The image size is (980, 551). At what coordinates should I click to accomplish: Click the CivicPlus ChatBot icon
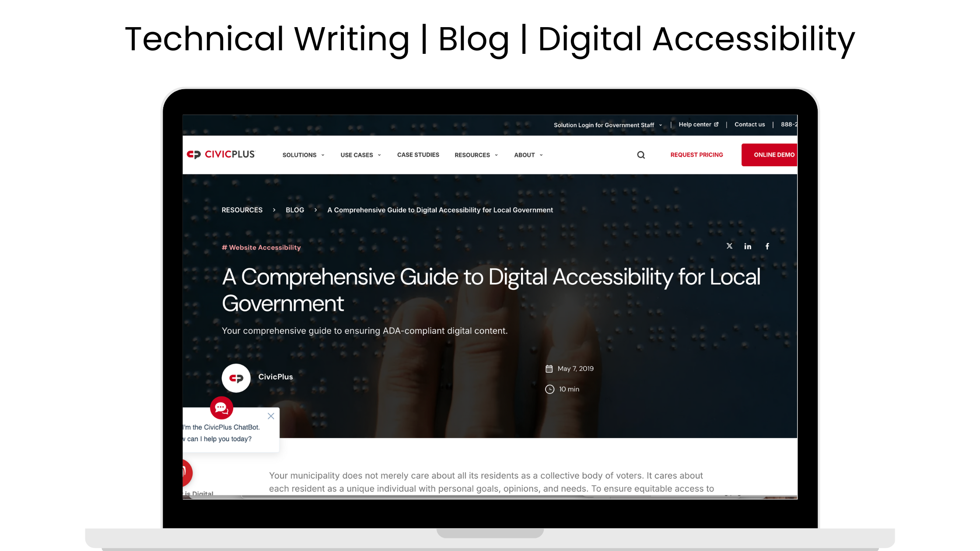221,408
